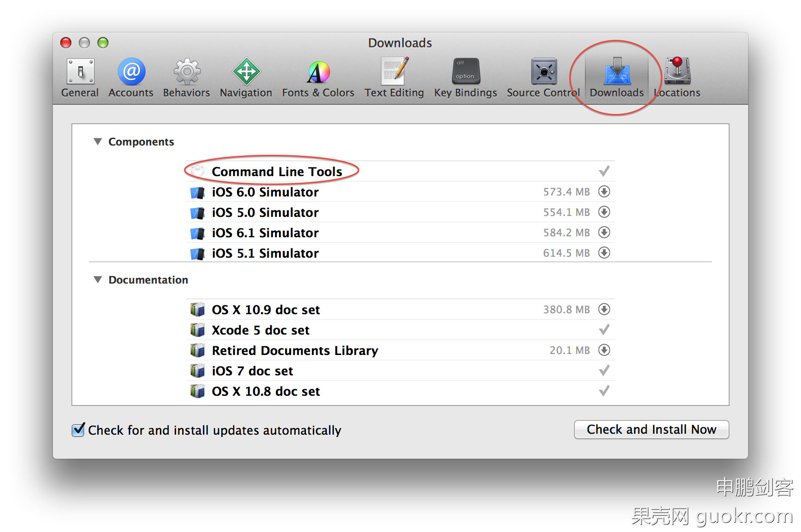The image size is (801, 532).
Task: Click the iOS 6.0 Simulator package icon
Action: click(197, 192)
